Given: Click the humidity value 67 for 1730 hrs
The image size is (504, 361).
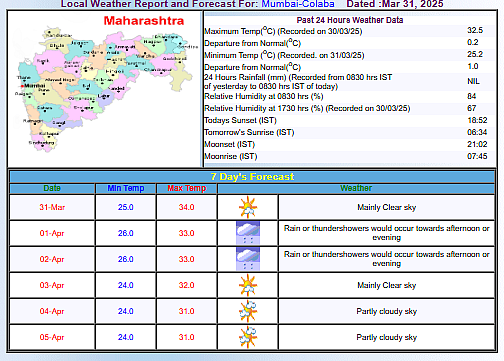Looking at the screenshot, I should (472, 108).
